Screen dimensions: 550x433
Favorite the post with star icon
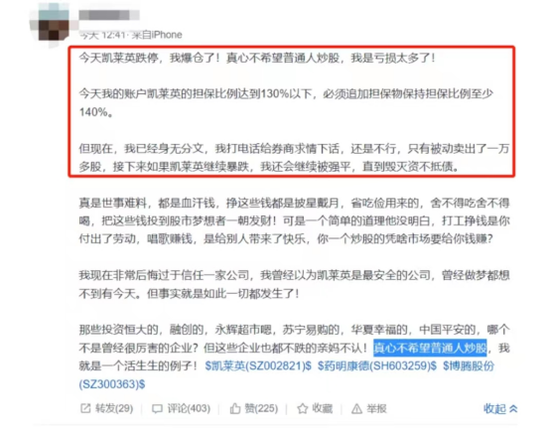pos(302,408)
